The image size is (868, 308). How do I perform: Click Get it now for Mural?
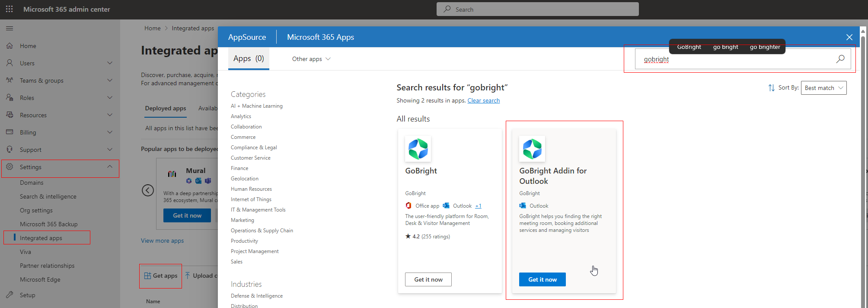click(x=187, y=215)
